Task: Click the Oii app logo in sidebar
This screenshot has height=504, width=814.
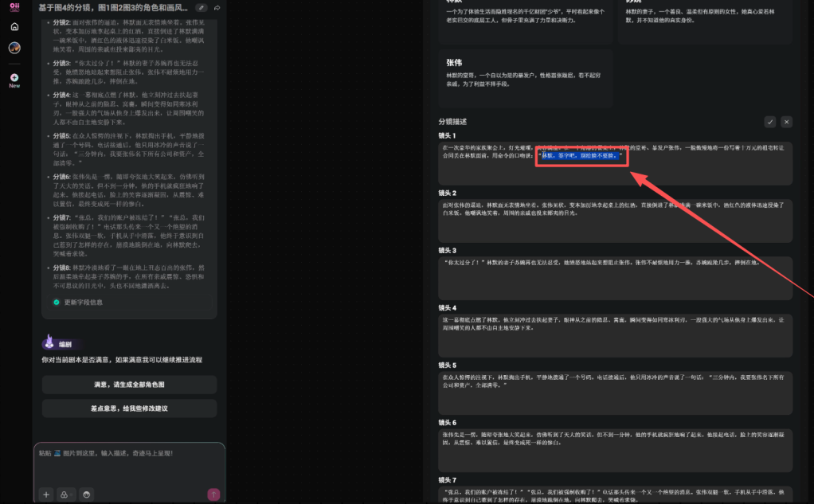Action: click(14, 7)
